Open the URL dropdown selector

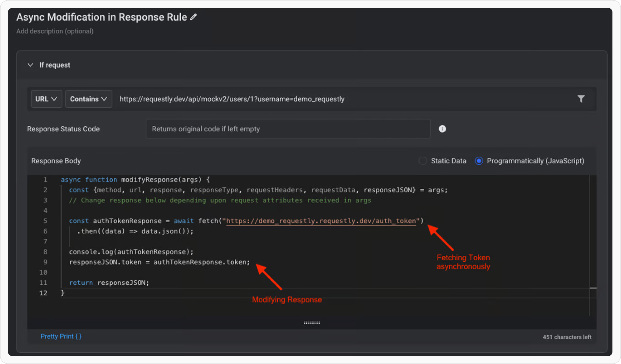coord(46,99)
